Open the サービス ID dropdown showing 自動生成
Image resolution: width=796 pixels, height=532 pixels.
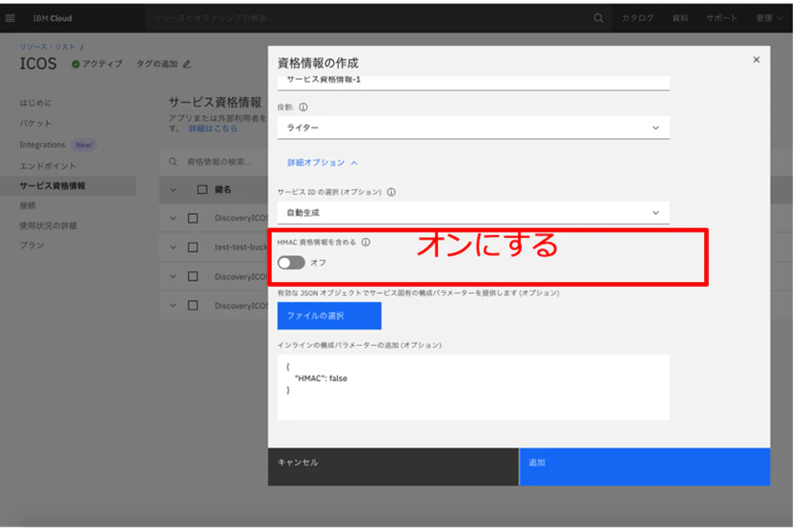click(x=473, y=212)
